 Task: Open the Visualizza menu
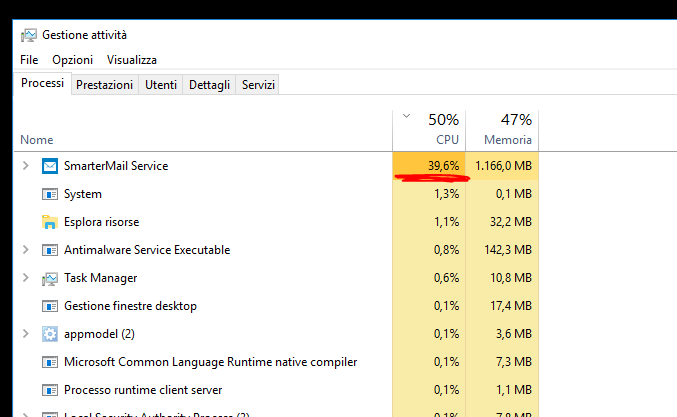pos(132,60)
